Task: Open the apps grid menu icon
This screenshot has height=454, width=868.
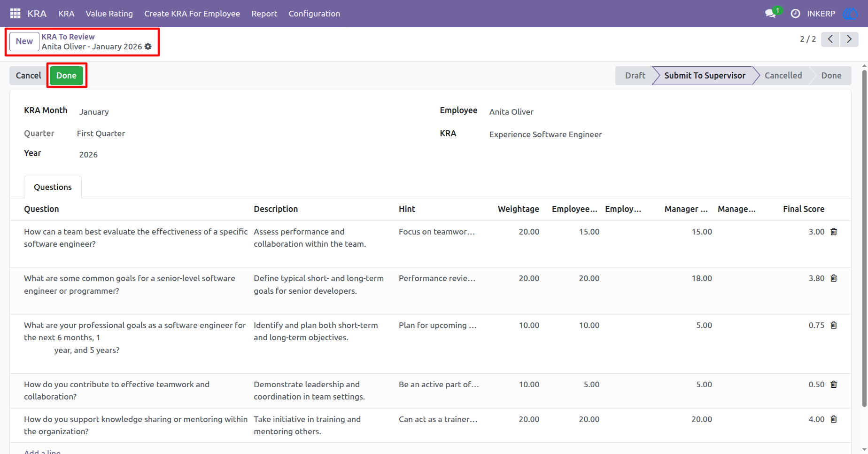Action: [15, 14]
